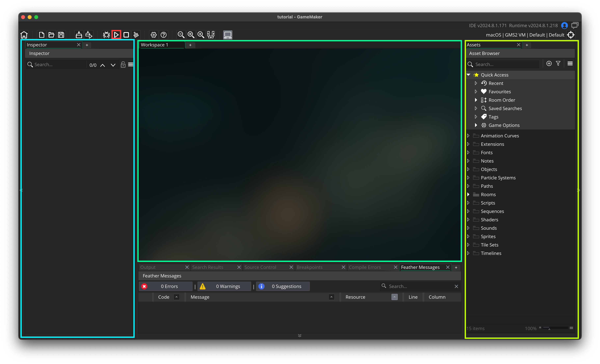Collapse the Quick Access group

(468, 75)
